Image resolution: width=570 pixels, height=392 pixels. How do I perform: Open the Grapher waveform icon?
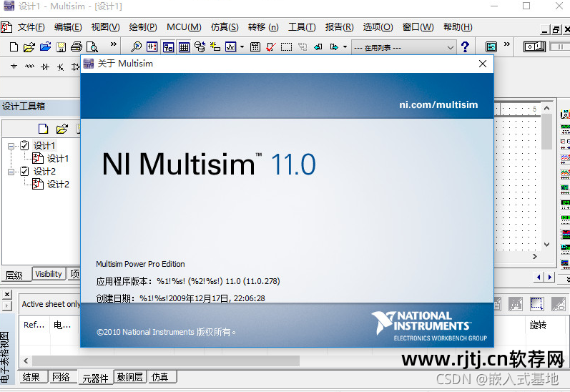click(x=231, y=47)
